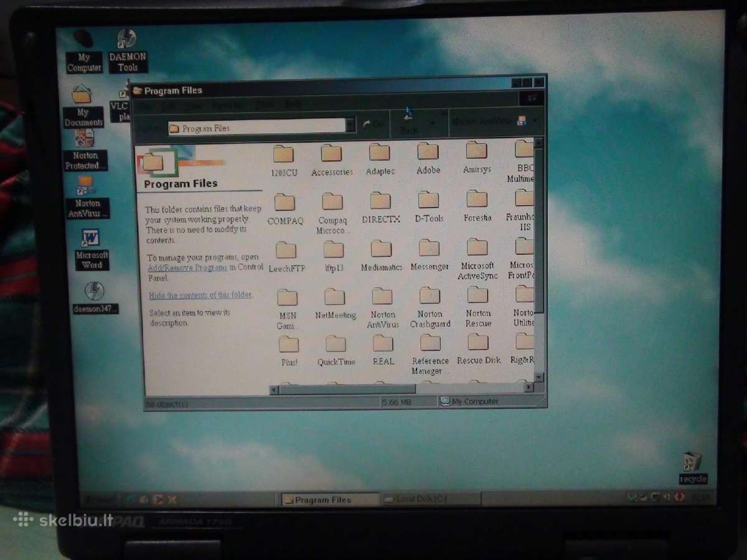Expand the address bar dropdown

pos(350,125)
